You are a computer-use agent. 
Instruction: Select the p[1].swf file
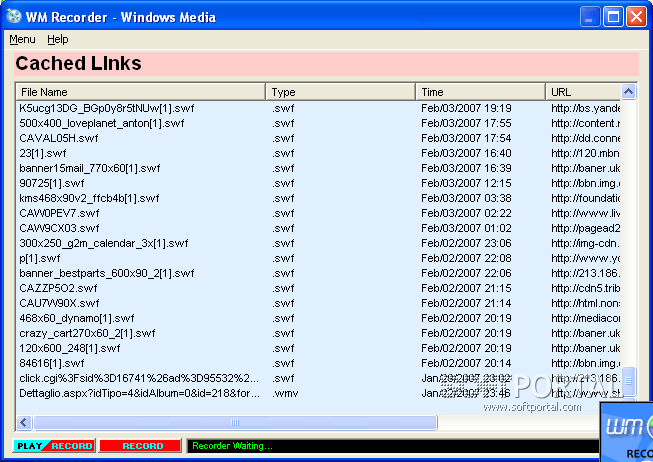pos(40,258)
